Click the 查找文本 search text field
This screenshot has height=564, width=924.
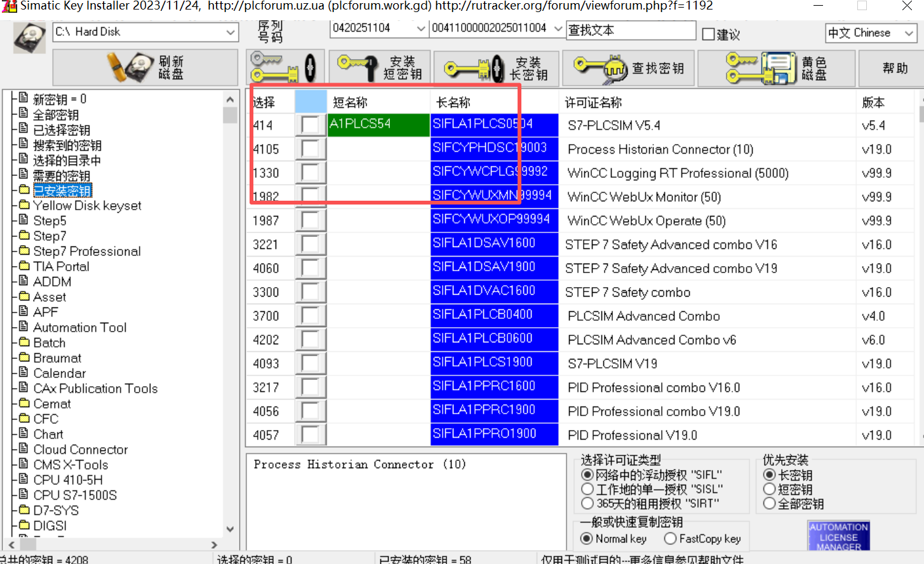[x=631, y=30]
